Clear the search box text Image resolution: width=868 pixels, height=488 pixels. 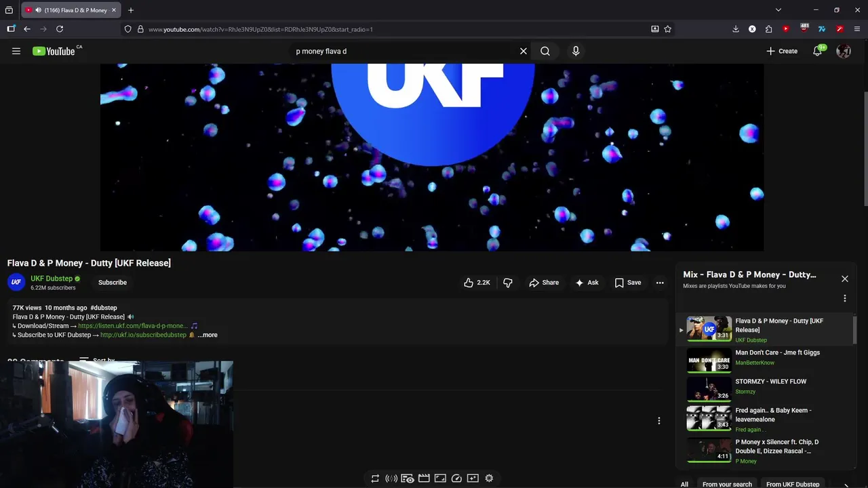[x=524, y=51]
